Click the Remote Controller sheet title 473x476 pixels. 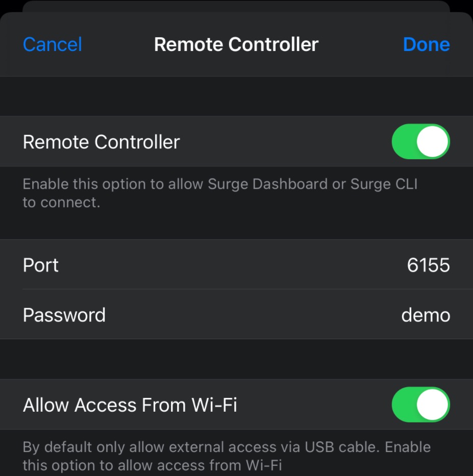pyautogui.click(x=236, y=44)
